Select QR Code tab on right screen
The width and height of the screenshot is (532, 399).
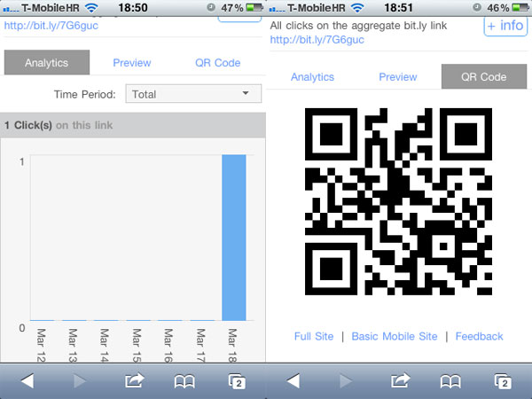point(484,76)
